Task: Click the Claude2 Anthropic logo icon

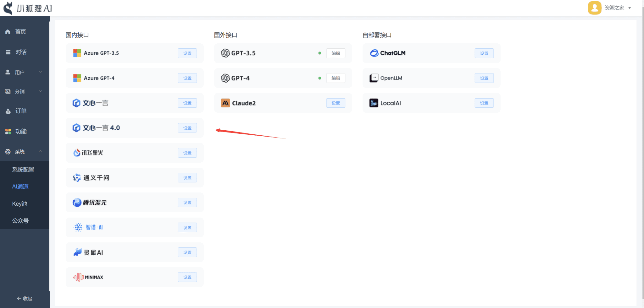Action: tap(225, 103)
